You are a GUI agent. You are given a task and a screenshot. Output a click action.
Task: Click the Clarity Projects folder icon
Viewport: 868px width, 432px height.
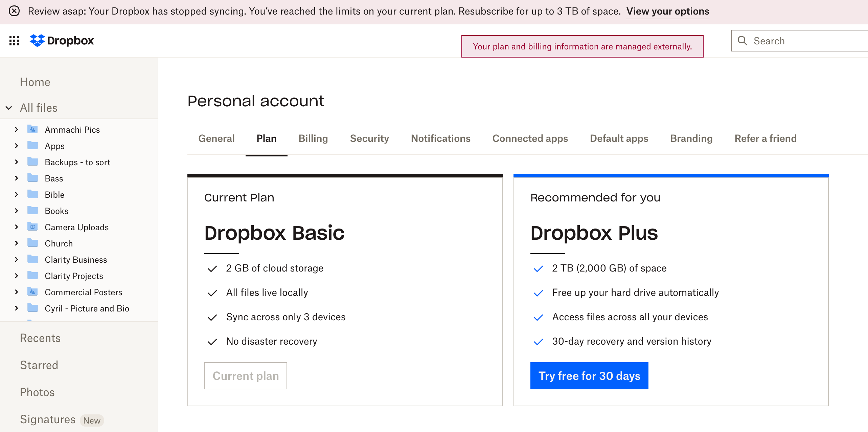coord(32,276)
